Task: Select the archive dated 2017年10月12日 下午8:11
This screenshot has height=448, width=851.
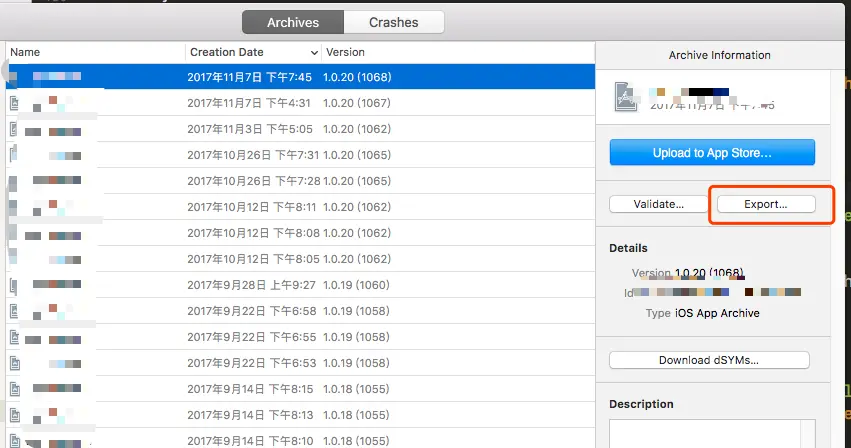Action: [x=300, y=207]
